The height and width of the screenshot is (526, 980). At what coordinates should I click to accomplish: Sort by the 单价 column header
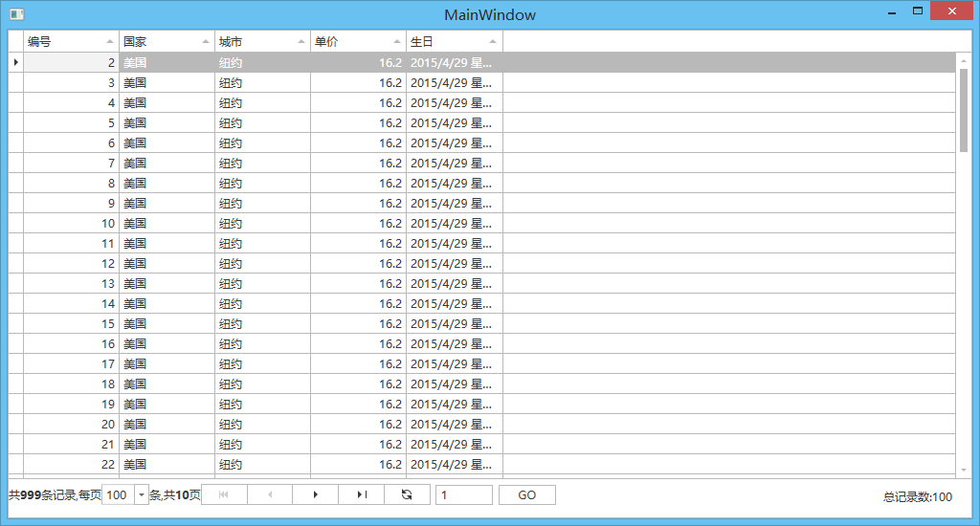(x=358, y=42)
